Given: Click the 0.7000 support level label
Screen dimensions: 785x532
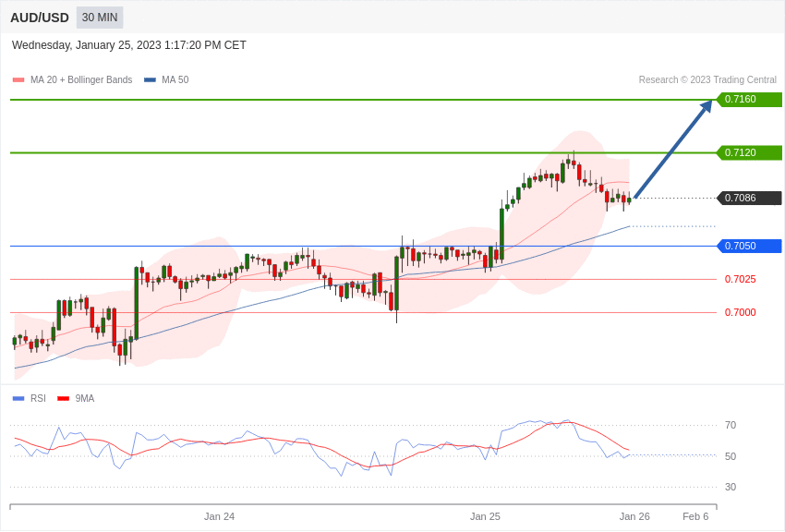Looking at the screenshot, I should (x=741, y=312).
